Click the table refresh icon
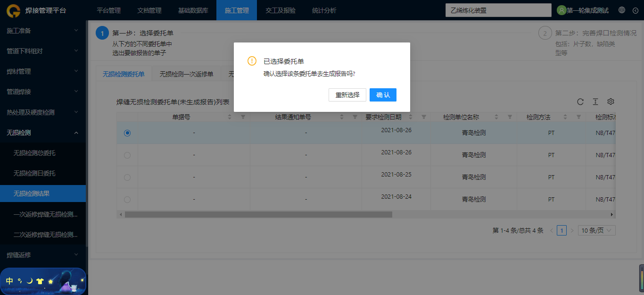The height and width of the screenshot is (295, 644). click(x=580, y=101)
